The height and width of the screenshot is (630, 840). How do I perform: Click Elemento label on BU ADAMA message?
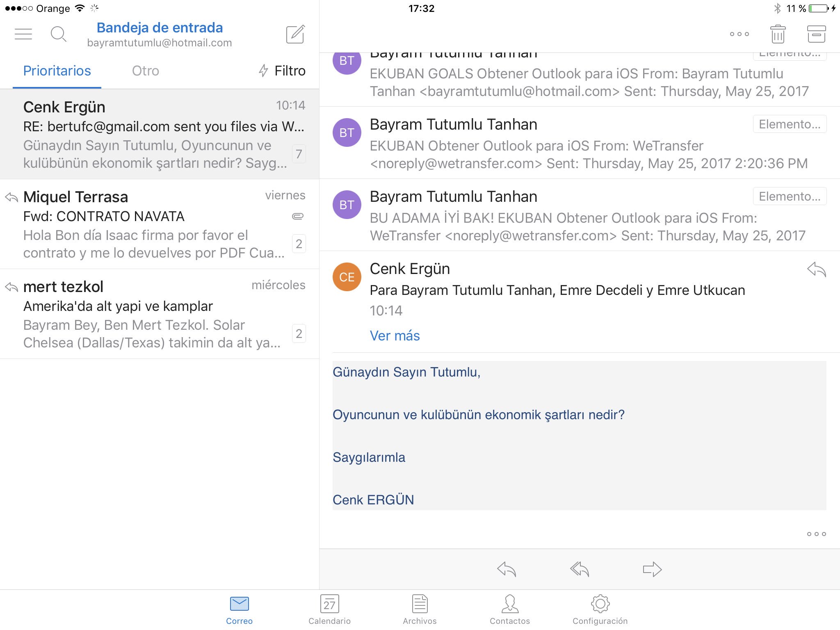pyautogui.click(x=790, y=196)
